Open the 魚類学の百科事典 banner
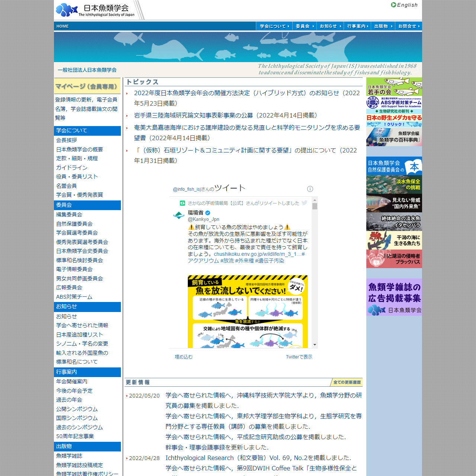Viewport: 476px width, 476px height. pos(394,137)
